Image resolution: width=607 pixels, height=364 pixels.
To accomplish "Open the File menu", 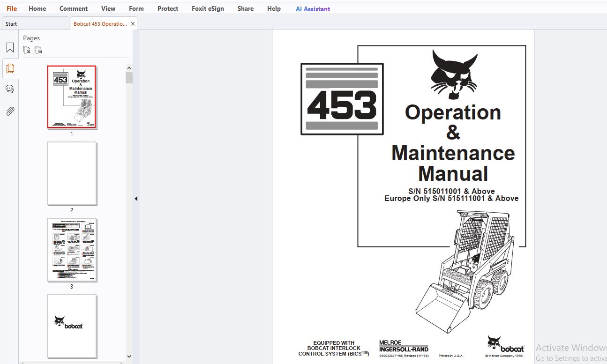I will 12,8.
